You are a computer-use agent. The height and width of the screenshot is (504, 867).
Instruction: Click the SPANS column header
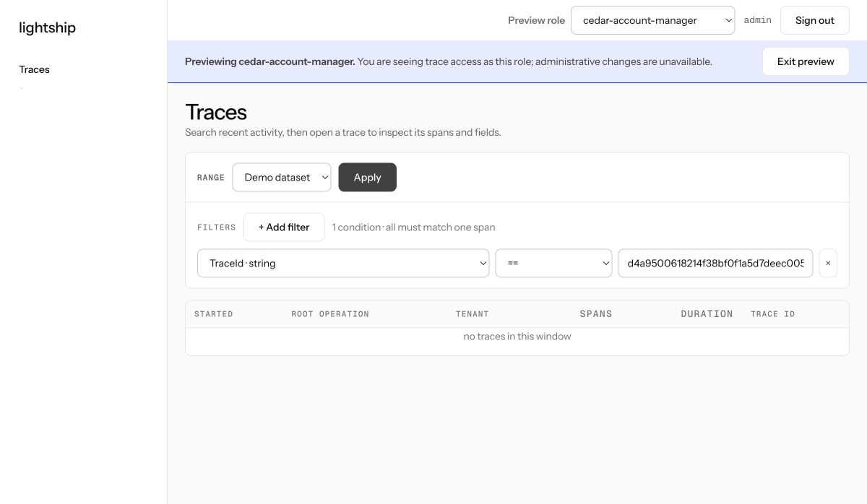click(596, 314)
